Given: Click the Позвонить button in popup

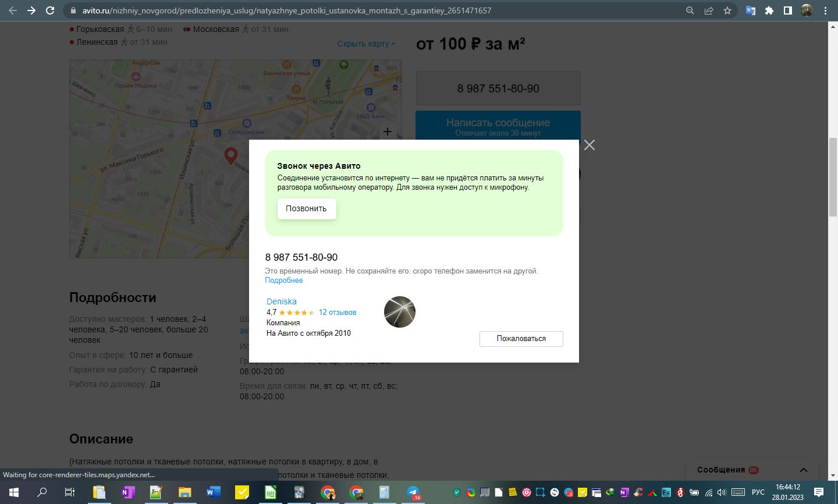Looking at the screenshot, I should point(307,208).
